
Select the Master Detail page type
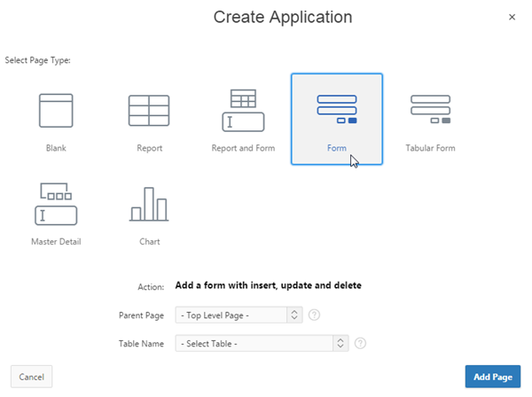point(56,213)
